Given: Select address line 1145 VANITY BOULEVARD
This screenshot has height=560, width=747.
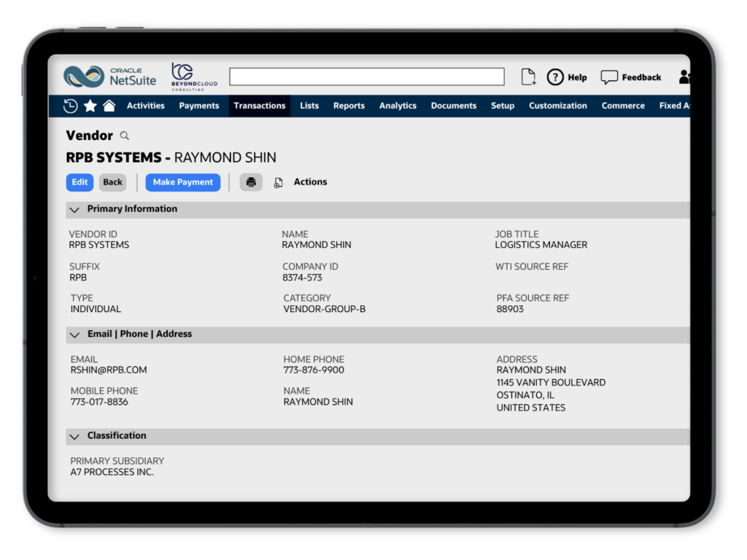Looking at the screenshot, I should pos(551,382).
